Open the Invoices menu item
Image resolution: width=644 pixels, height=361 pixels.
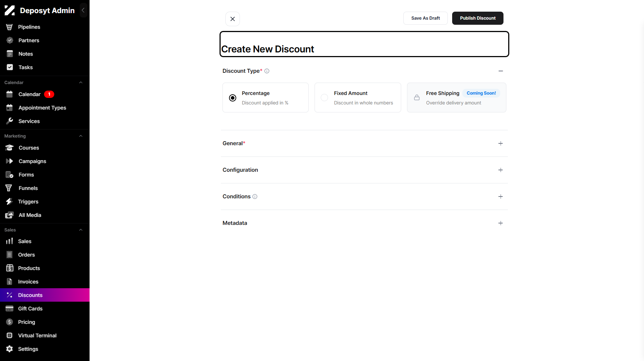pyautogui.click(x=45, y=282)
